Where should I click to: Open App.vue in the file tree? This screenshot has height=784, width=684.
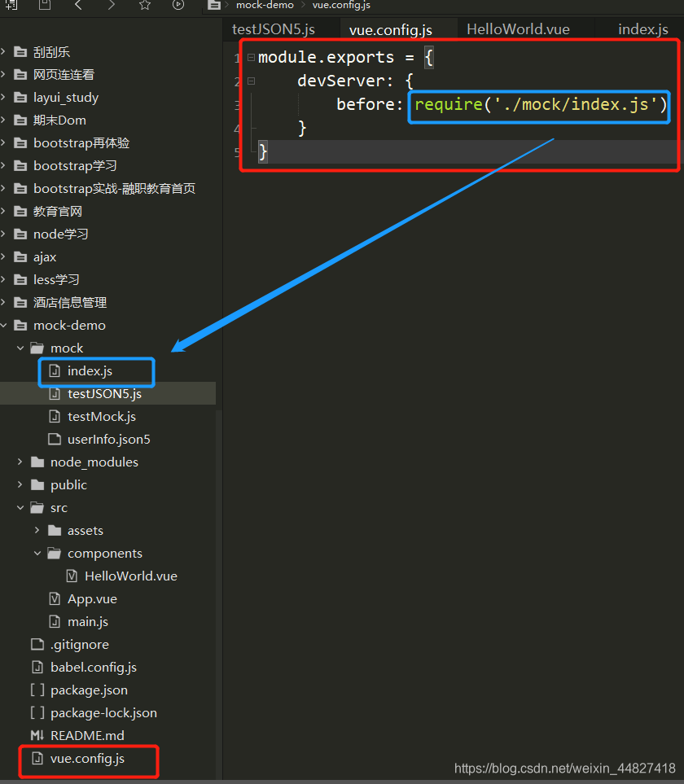(93, 599)
